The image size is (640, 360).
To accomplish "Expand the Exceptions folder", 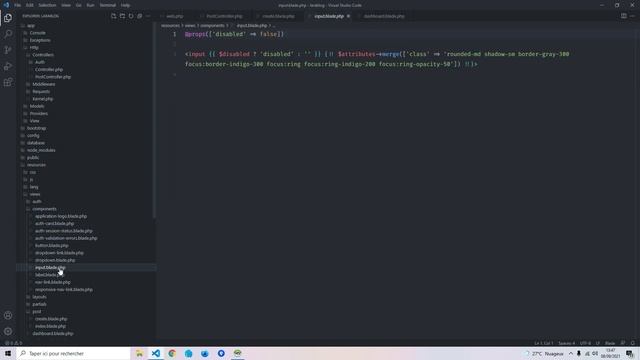I will 40,40.
